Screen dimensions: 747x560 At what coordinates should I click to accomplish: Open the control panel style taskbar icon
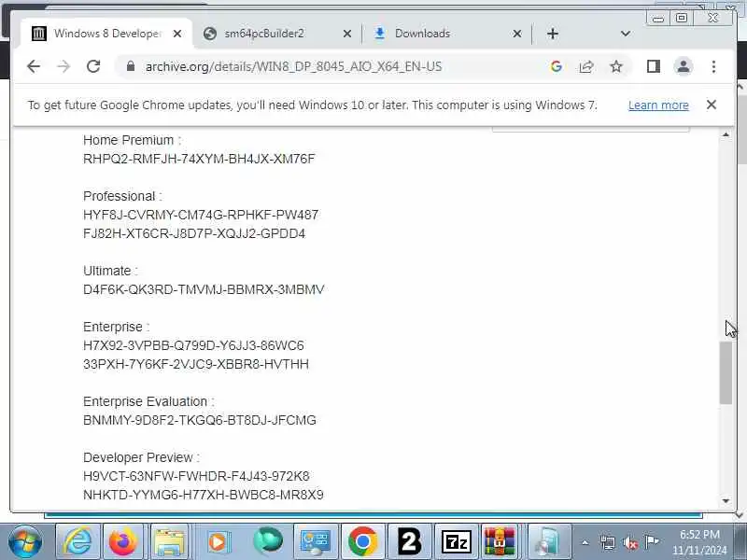(x=316, y=542)
